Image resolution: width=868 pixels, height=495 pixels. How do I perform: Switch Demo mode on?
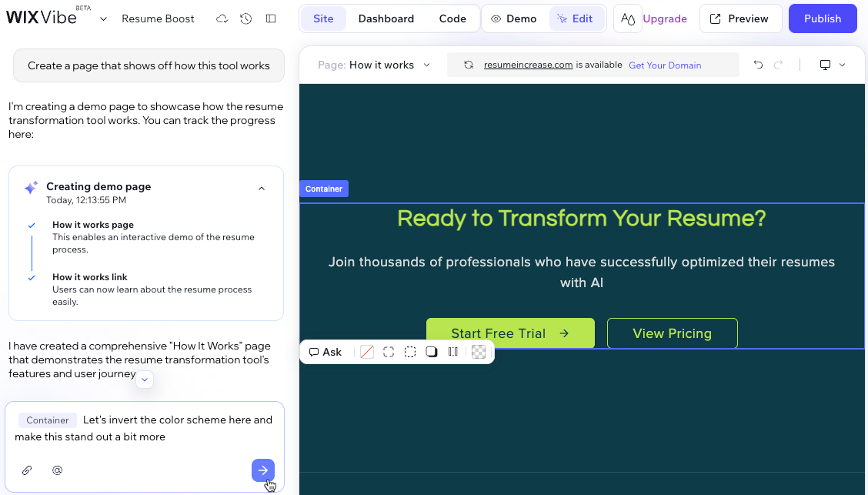513,18
